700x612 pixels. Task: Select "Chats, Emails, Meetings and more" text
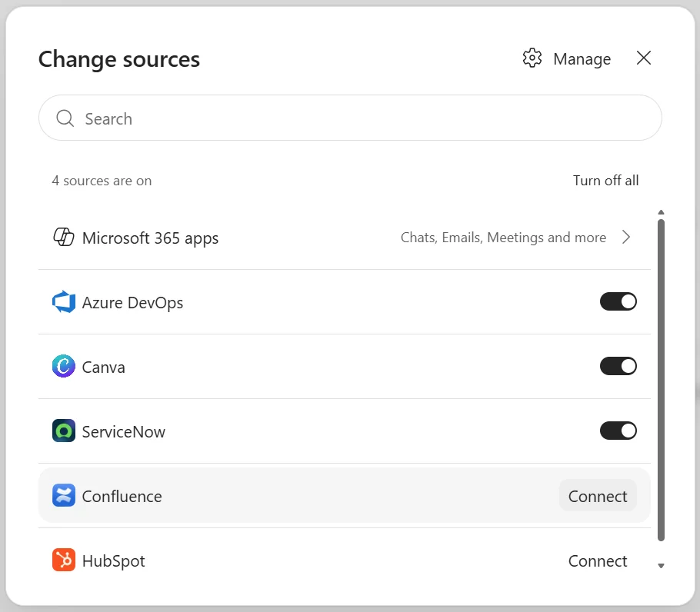503,238
